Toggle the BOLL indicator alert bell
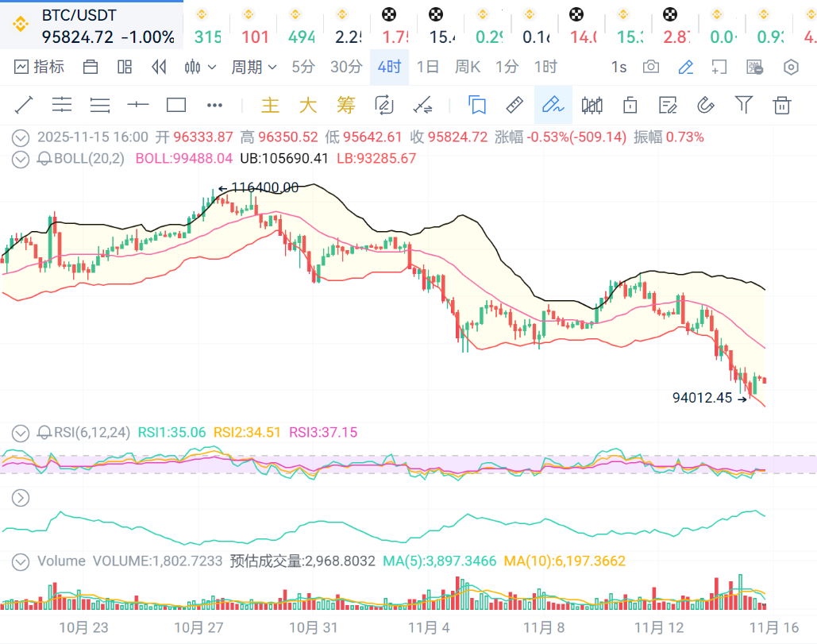Image resolution: width=817 pixels, height=644 pixels. pos(44,158)
